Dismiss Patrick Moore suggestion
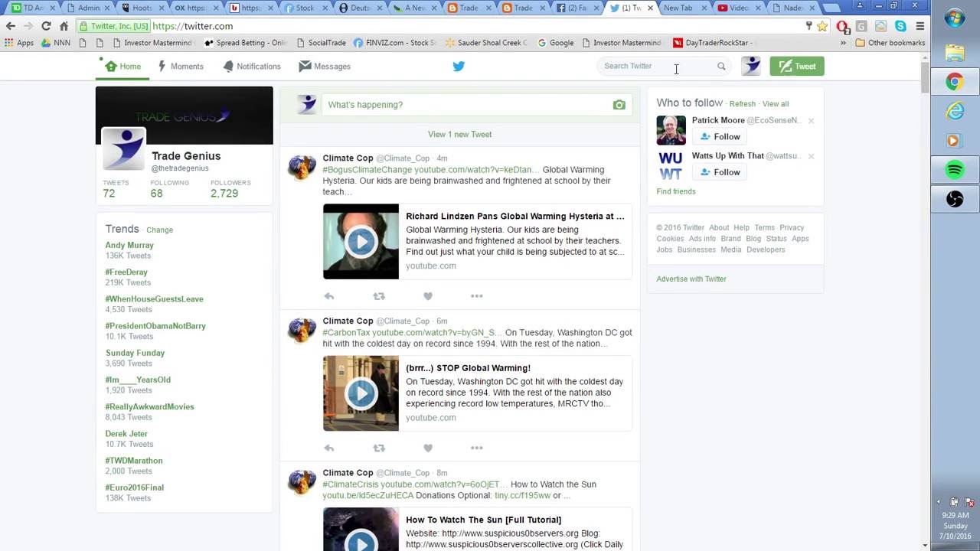 coord(811,121)
